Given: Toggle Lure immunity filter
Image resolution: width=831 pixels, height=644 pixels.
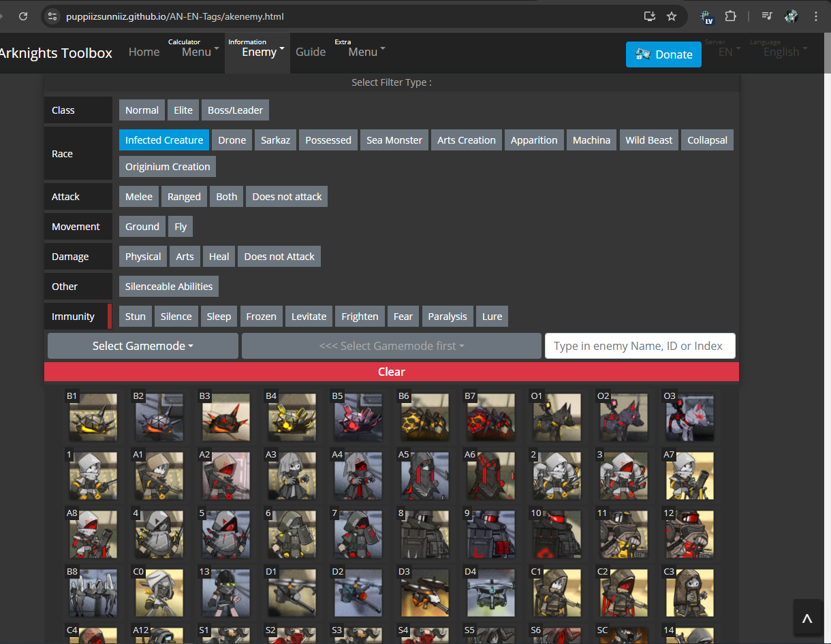Looking at the screenshot, I should [492, 317].
